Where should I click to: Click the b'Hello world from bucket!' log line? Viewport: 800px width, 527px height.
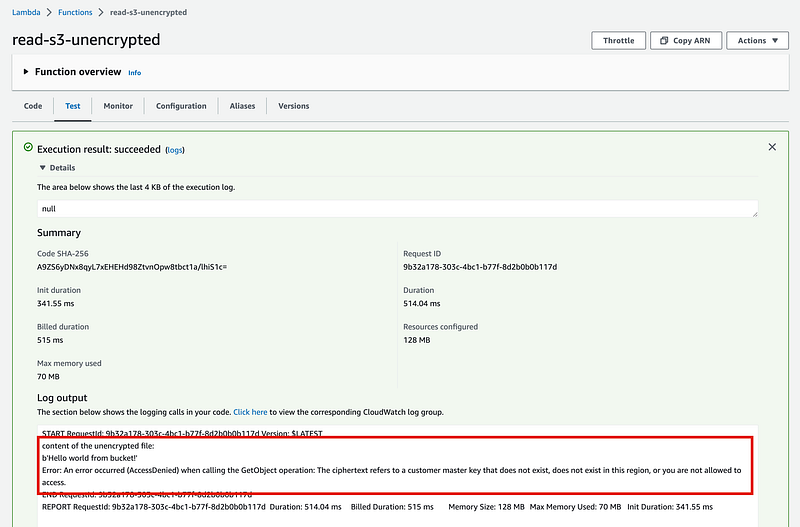[x=89, y=458]
